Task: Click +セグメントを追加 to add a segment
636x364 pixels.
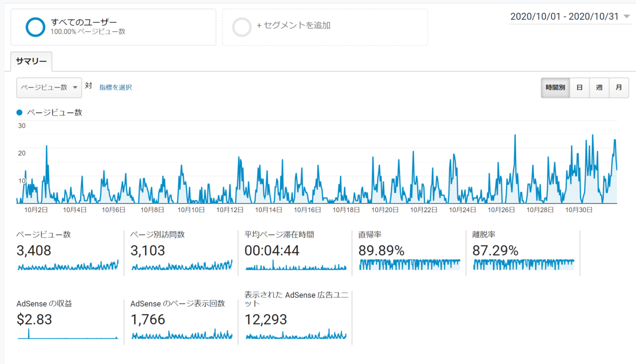Action: coord(293,25)
